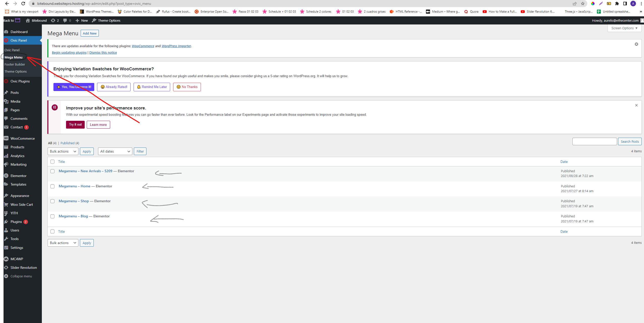Click the browser back arrow
This screenshot has width=644, height=323.
7,4
